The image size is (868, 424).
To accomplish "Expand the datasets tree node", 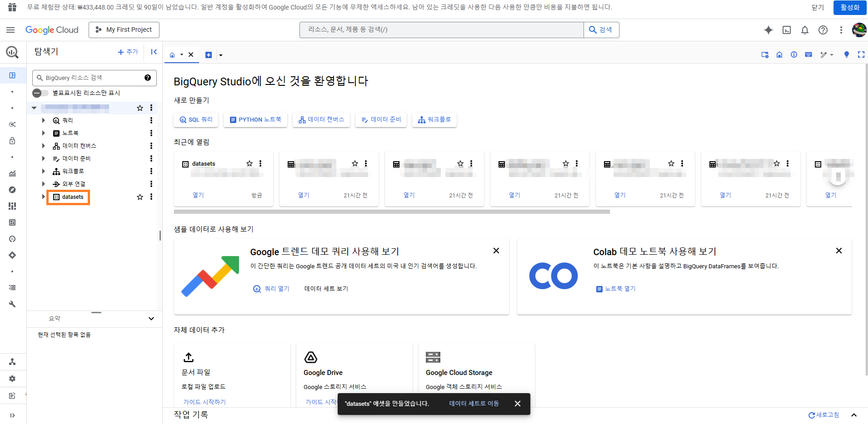I will coord(43,197).
